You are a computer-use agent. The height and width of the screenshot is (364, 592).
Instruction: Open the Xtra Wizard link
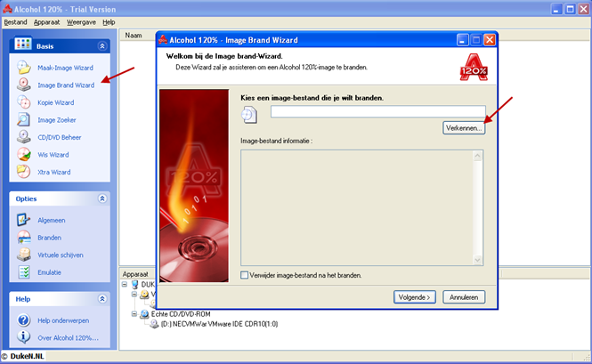tap(54, 172)
